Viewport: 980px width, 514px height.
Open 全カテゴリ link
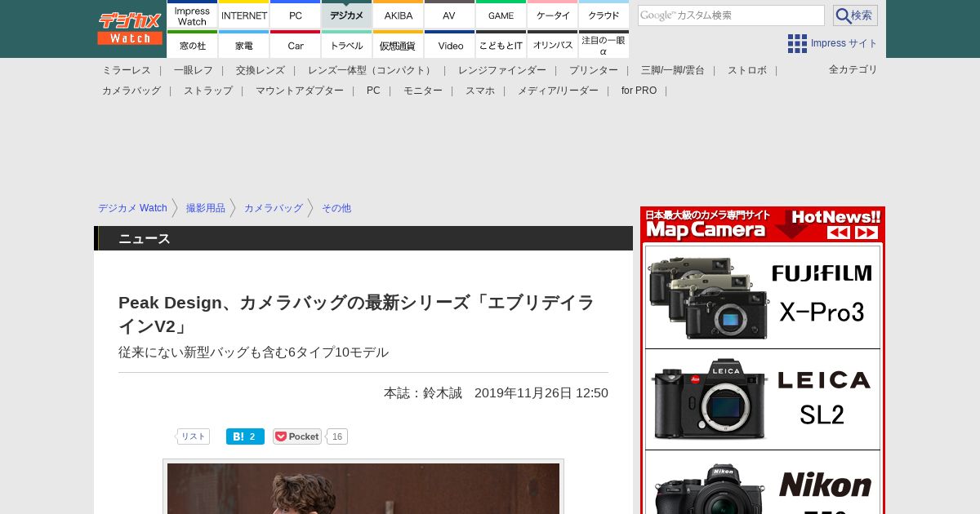click(x=853, y=69)
